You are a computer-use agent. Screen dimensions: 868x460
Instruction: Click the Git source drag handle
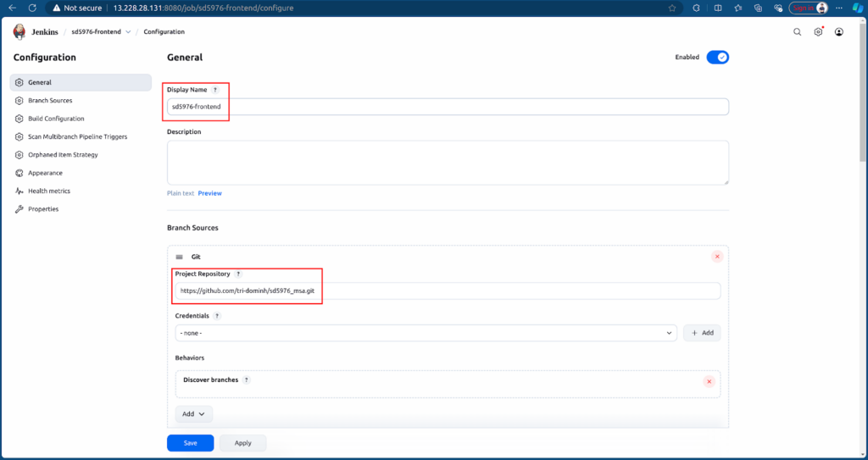point(180,257)
